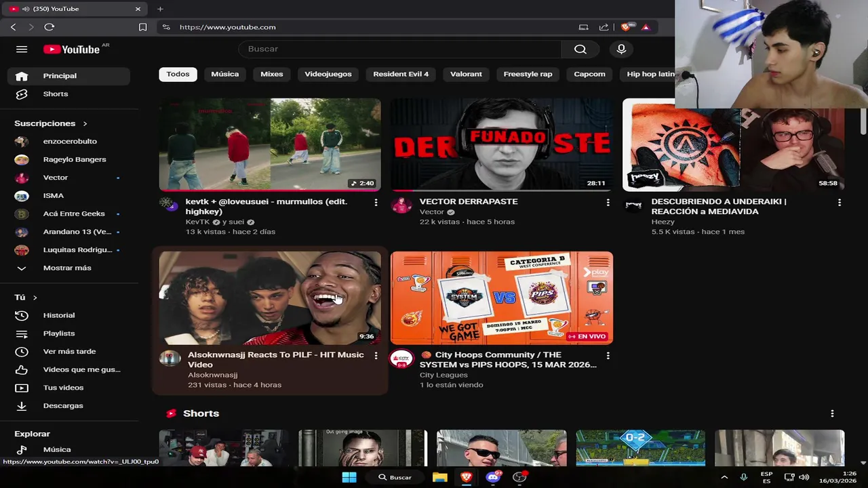This screenshot has height=488, width=868.
Task: Go back using browser back arrow
Action: (x=13, y=27)
